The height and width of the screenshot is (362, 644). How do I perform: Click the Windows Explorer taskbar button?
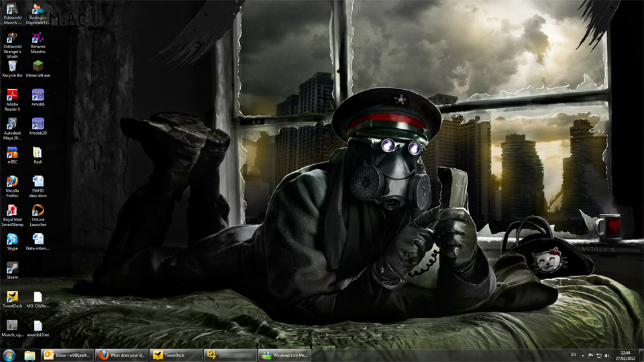tap(30, 355)
